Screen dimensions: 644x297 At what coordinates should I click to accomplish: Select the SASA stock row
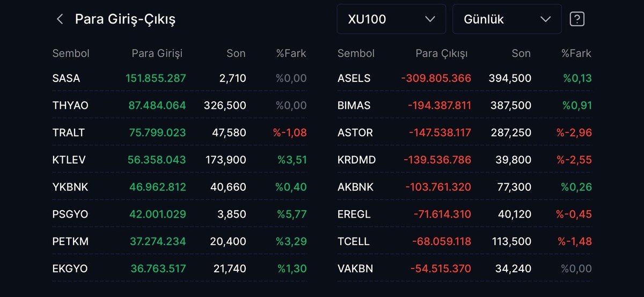pyautogui.click(x=180, y=78)
